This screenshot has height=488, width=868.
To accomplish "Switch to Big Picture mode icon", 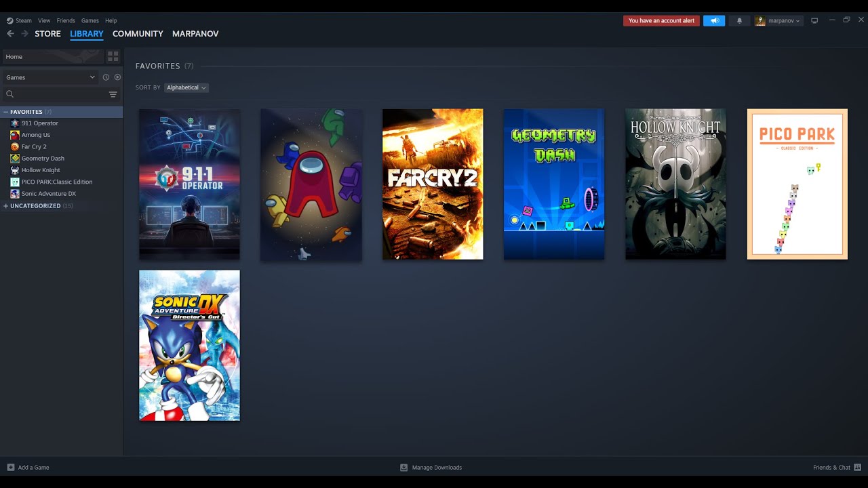I will [814, 20].
